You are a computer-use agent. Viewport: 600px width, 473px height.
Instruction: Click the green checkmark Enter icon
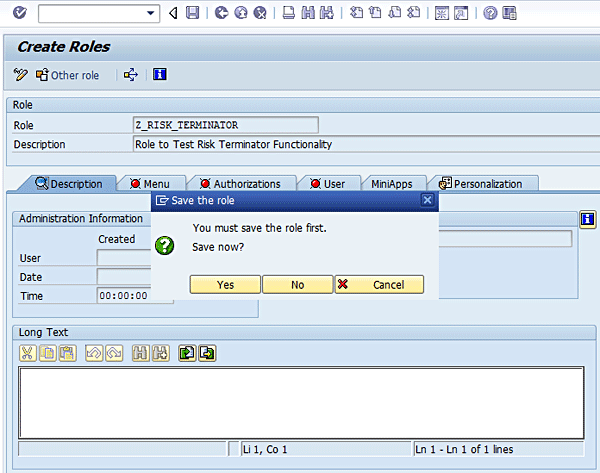[x=20, y=13]
